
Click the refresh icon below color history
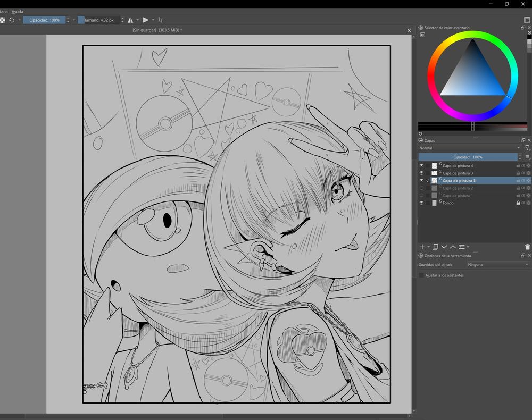click(420, 133)
